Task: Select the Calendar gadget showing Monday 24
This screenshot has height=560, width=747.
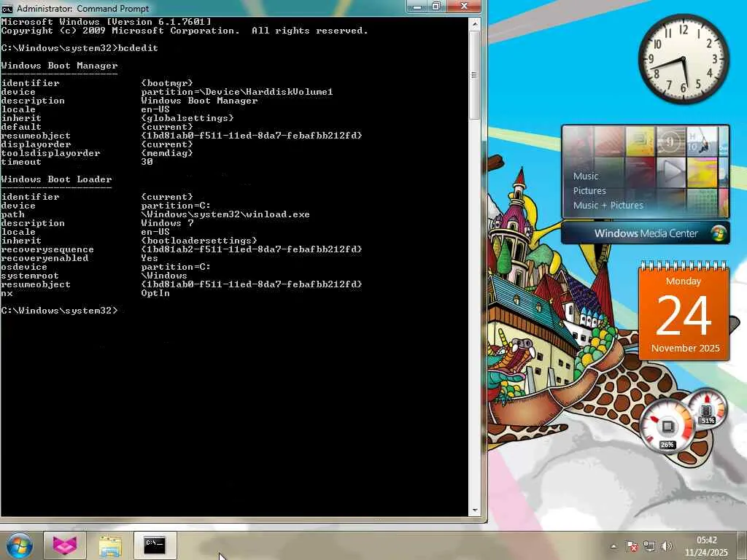Action: click(x=684, y=311)
